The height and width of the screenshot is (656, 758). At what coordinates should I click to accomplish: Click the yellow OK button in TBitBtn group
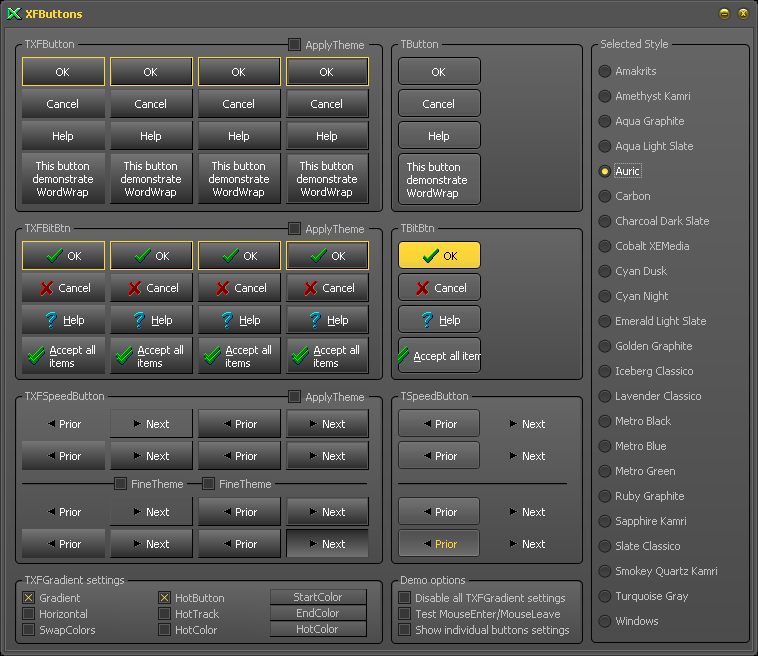[x=439, y=256]
